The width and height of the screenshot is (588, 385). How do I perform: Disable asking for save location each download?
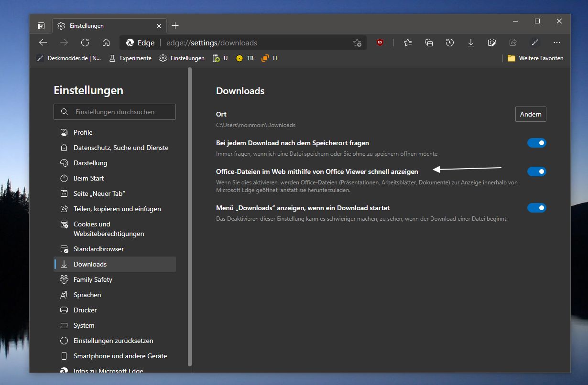click(x=536, y=143)
